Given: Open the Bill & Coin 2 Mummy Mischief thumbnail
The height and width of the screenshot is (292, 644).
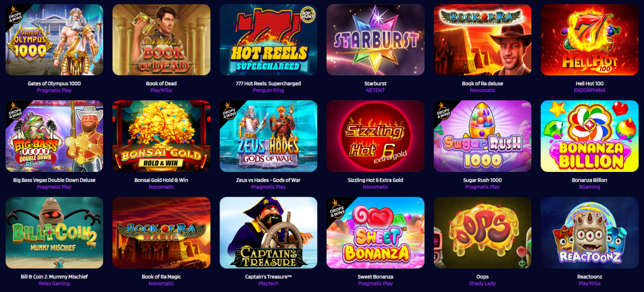Looking at the screenshot, I should click(54, 233).
